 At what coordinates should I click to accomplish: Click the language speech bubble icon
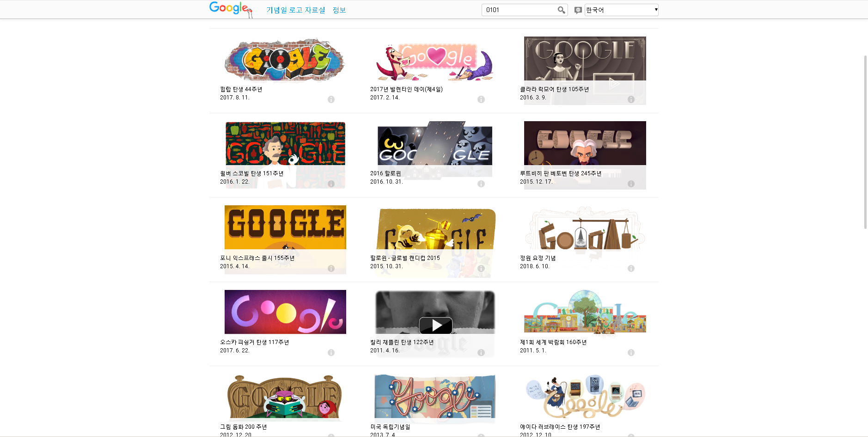(x=578, y=10)
